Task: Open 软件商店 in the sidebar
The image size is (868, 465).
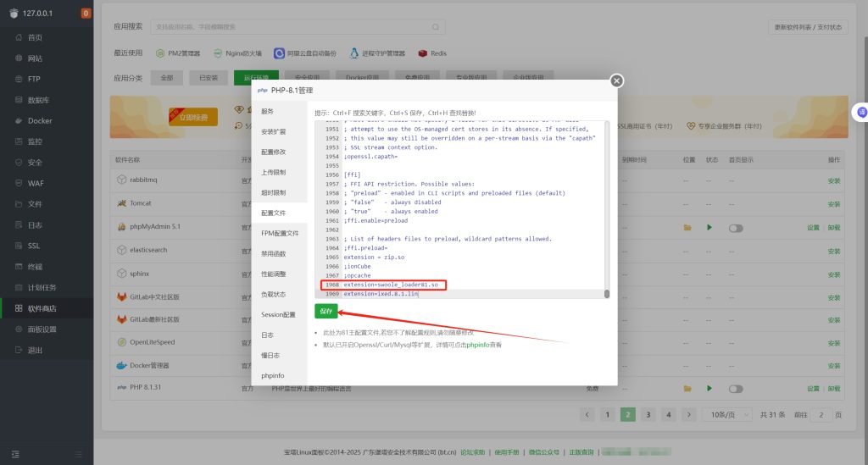Action: (42, 308)
